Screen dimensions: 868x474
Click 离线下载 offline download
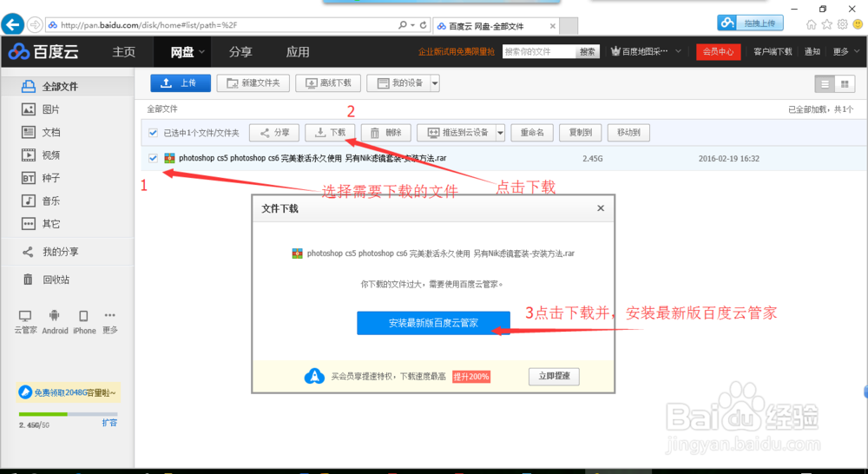[328, 83]
